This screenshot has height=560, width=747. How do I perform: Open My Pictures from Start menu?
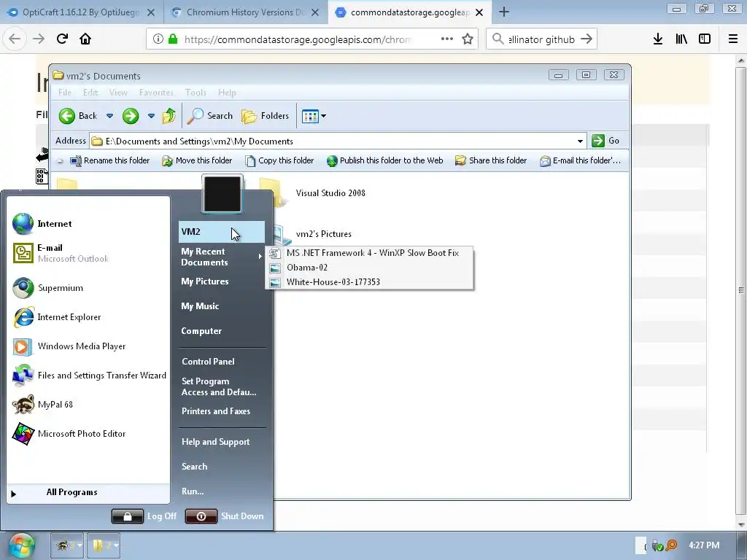tap(205, 281)
